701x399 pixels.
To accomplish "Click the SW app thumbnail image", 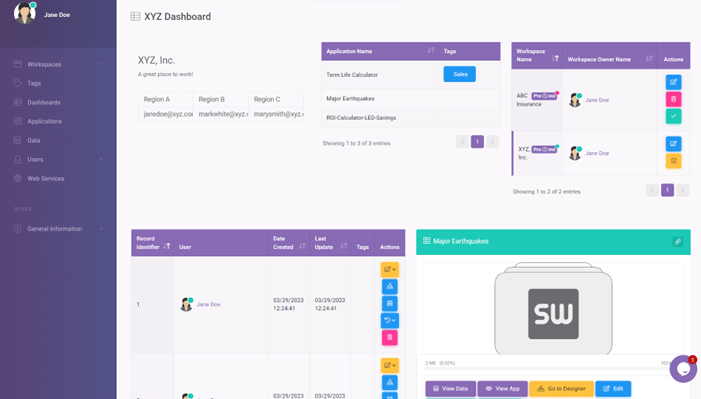I will 553,309.
